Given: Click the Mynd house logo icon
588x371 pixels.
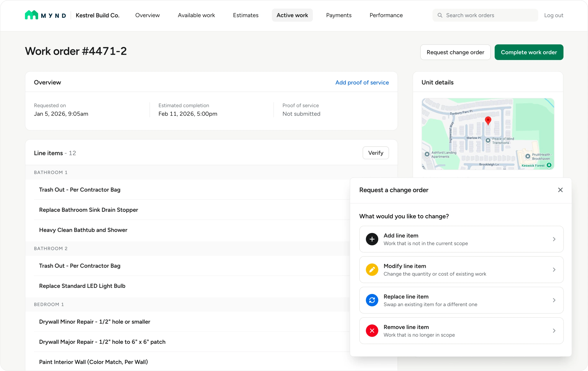Looking at the screenshot, I should 32,15.
